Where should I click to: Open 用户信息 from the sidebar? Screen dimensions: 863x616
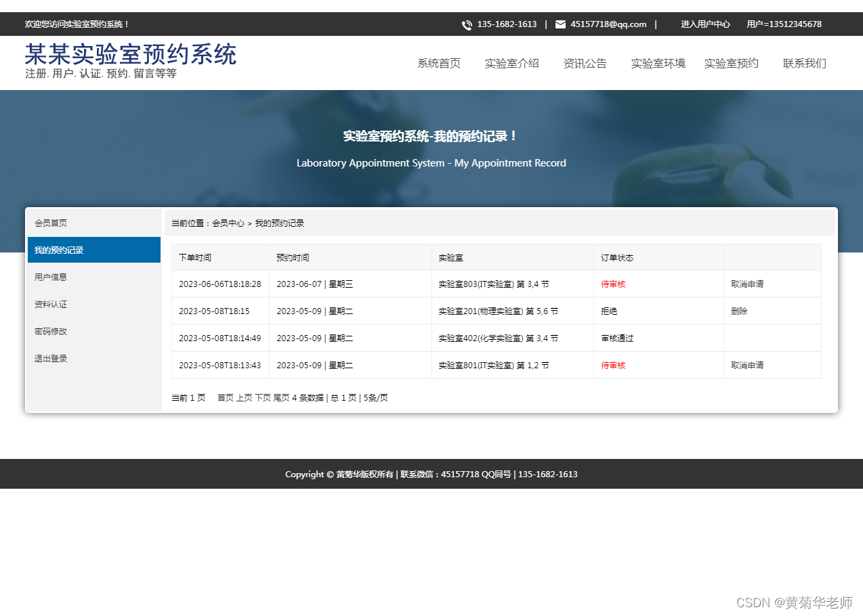tap(50, 277)
